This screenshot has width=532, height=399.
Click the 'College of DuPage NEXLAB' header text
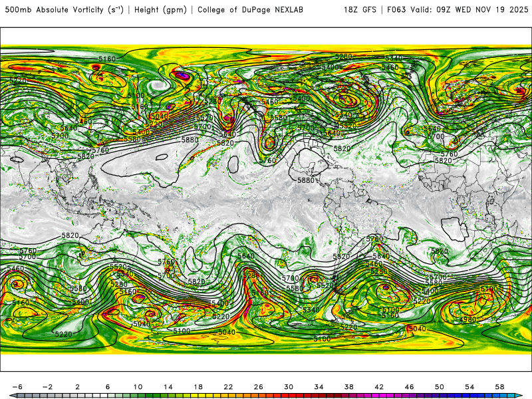pos(251,10)
